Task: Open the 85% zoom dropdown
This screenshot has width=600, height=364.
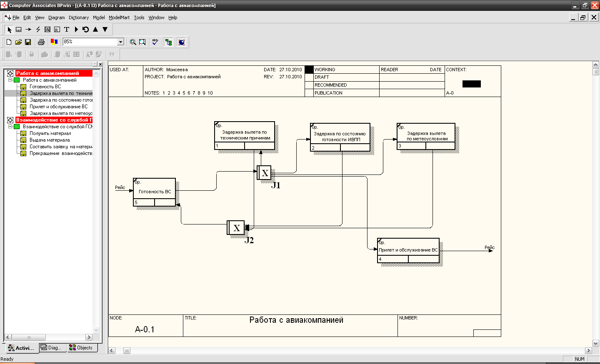Action: [120, 42]
